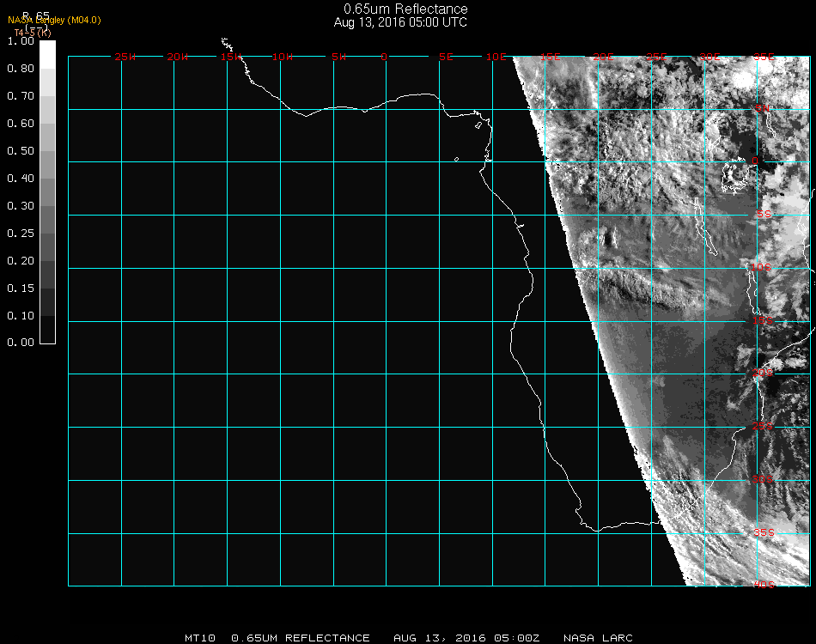Screen dimensions: 816x644
Task: Click the colorbar value "0.80"
Action: point(21,69)
